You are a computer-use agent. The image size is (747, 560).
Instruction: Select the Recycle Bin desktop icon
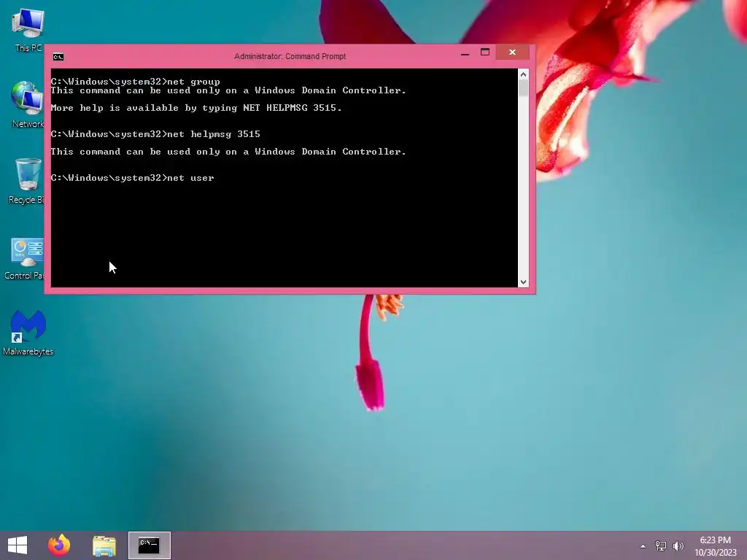pyautogui.click(x=27, y=181)
